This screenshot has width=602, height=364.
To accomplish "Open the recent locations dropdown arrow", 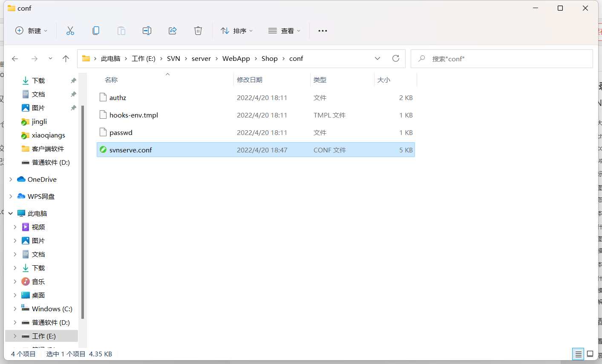I will (50, 59).
